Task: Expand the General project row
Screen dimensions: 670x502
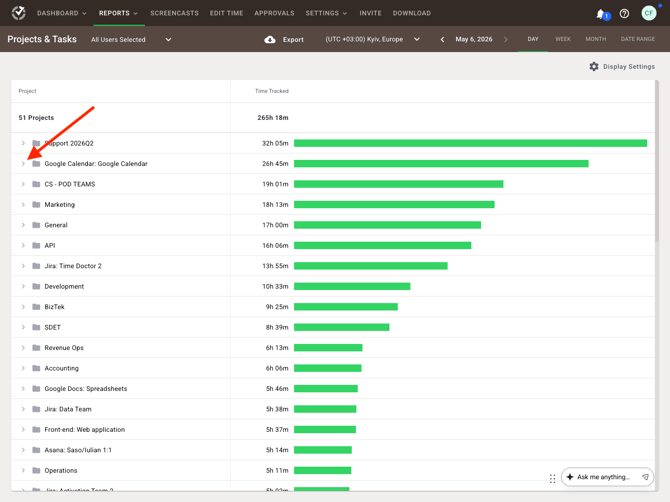Action: [23, 225]
